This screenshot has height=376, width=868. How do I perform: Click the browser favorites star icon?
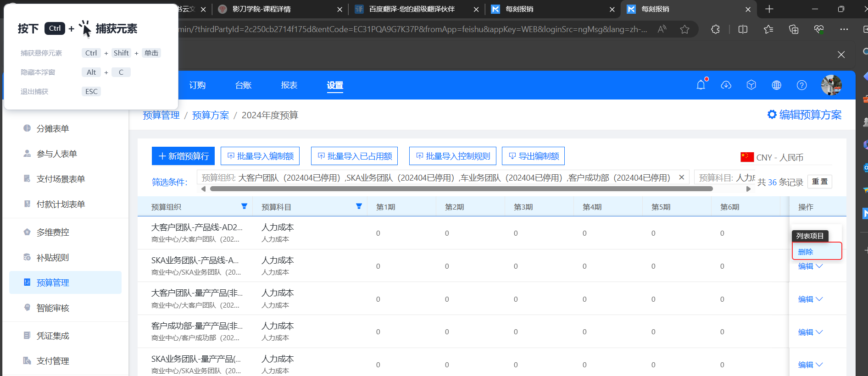coord(684,29)
